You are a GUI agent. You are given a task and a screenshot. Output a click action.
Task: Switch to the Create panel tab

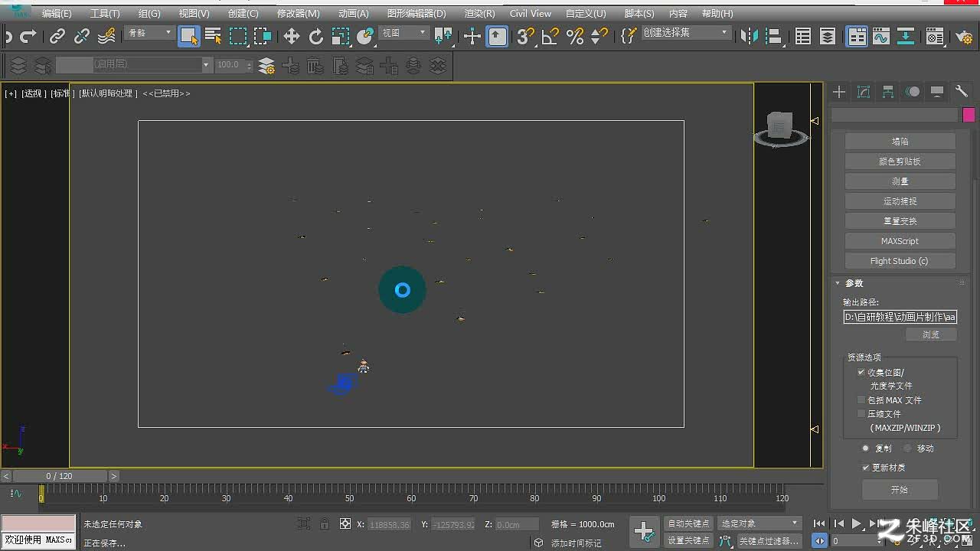click(x=839, y=92)
